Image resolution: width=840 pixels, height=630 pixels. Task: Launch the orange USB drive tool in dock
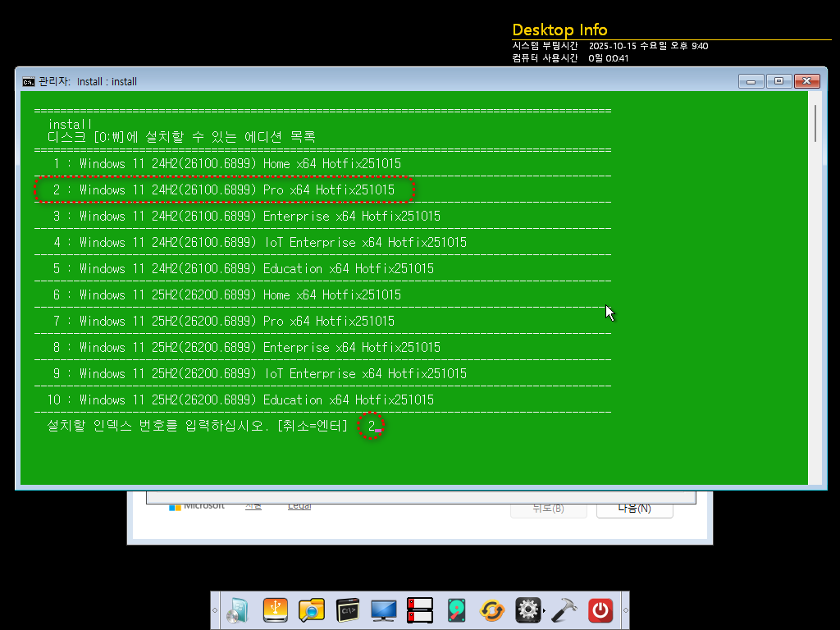[x=276, y=610]
